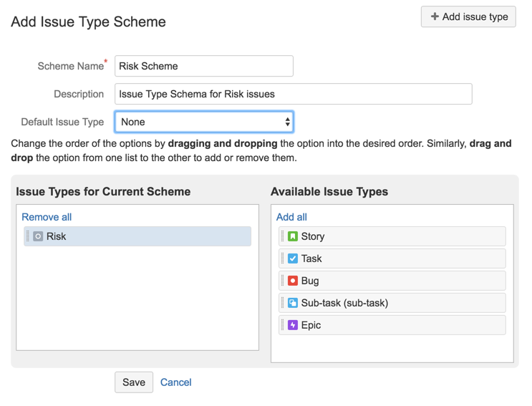Click the purple Epic lightning icon
Viewport: 532px width, 406px height.
(293, 325)
